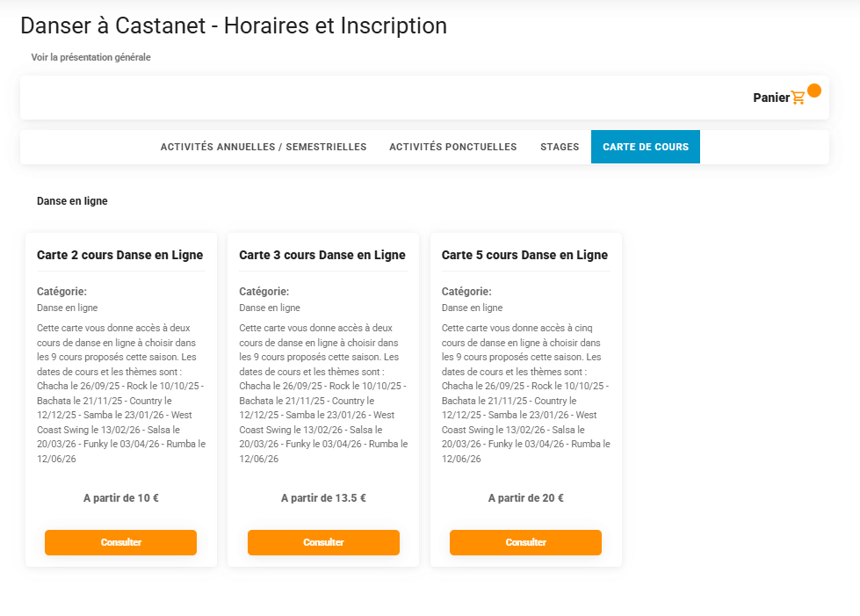860x616 pixels.
Task: Click the orange cart badge indicator
Action: tap(814, 90)
